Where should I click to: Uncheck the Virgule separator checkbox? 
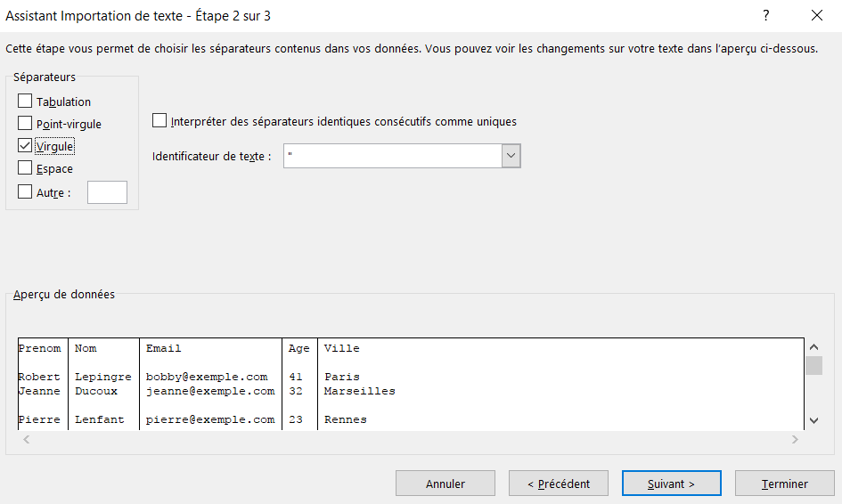coord(25,145)
